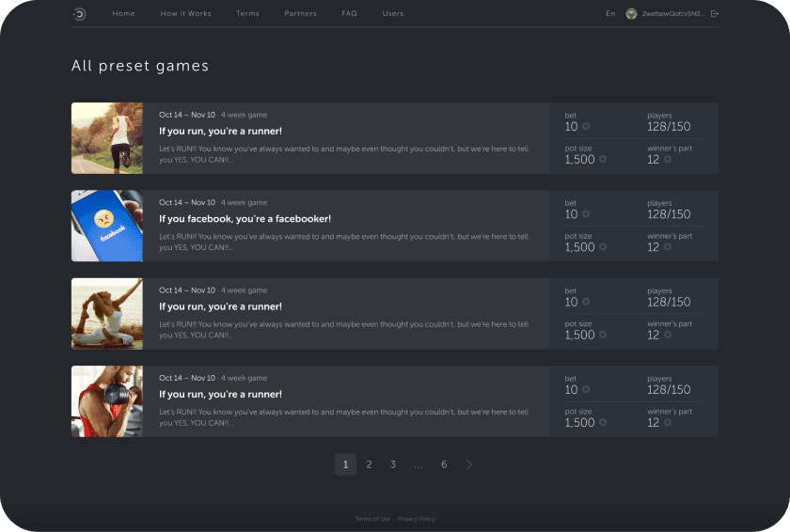Go to page 3
This screenshot has width=790, height=532.
click(393, 464)
